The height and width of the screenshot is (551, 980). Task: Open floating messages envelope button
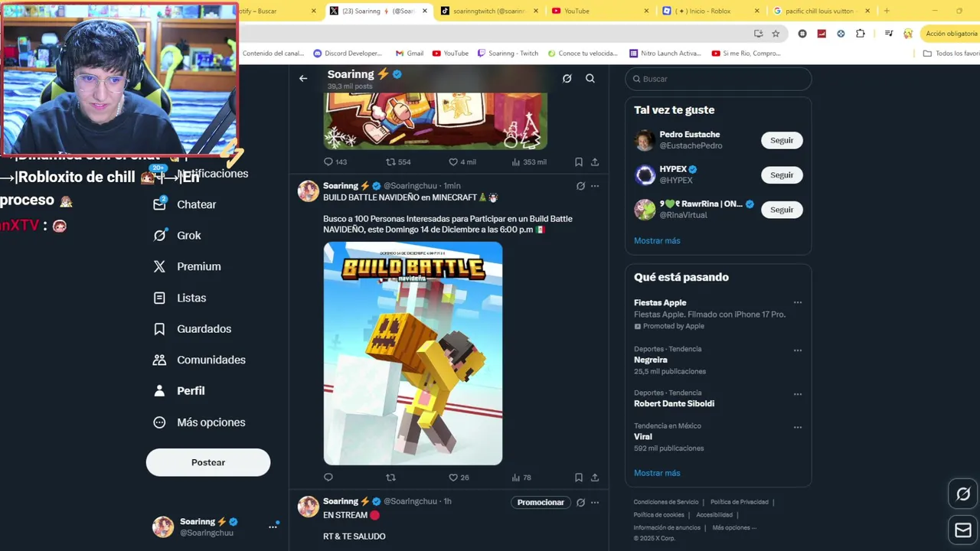click(x=963, y=530)
